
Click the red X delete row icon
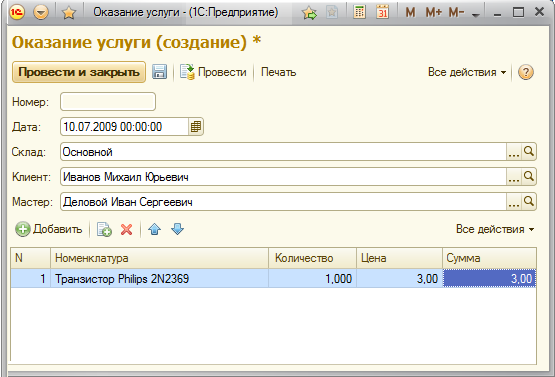click(x=126, y=229)
